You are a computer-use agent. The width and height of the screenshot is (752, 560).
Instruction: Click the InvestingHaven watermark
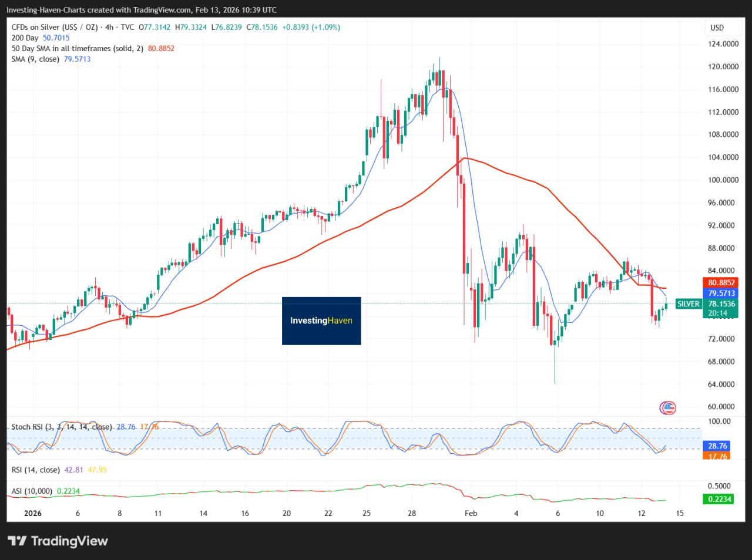click(x=321, y=321)
